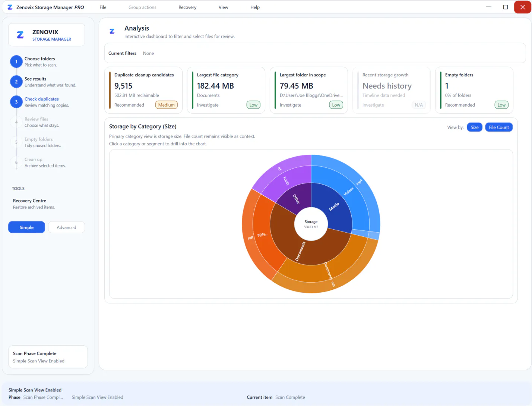Open the File menu
The width and height of the screenshot is (532, 406).
click(x=103, y=7)
